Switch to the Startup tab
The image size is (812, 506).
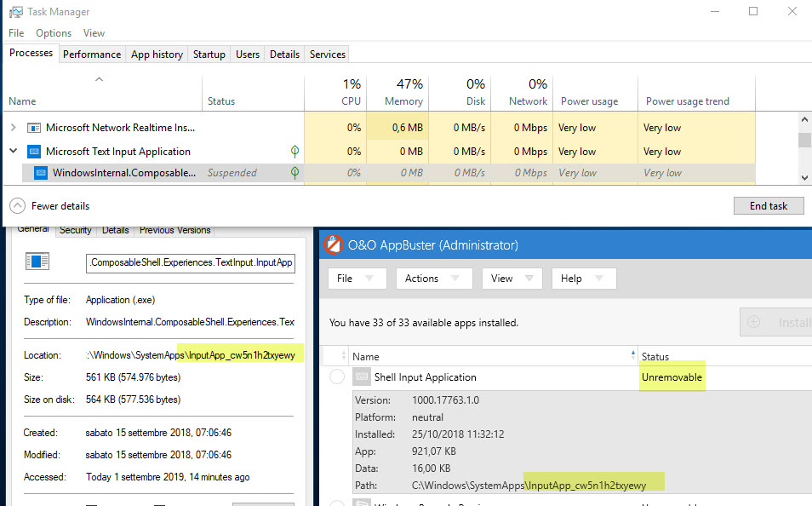click(x=209, y=55)
